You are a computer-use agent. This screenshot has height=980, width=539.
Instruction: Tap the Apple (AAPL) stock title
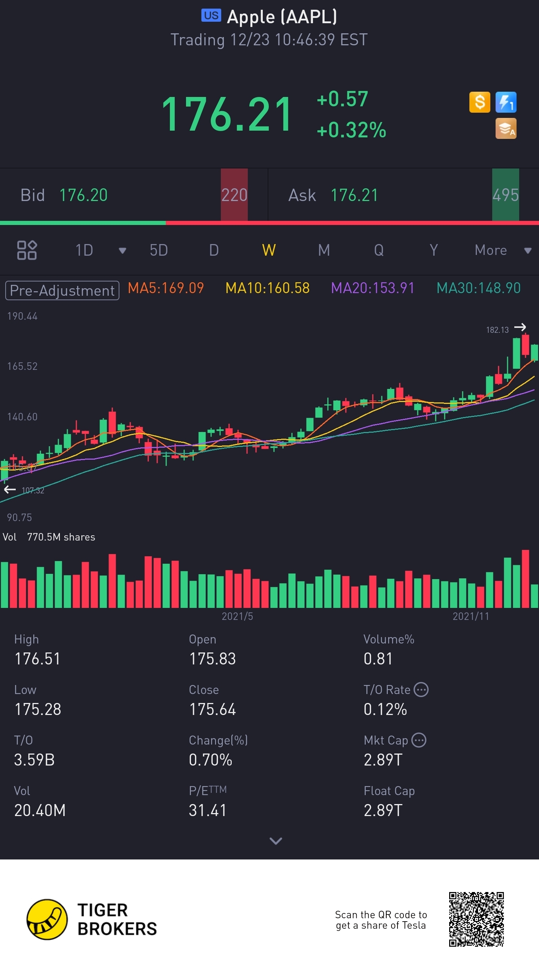tap(282, 17)
